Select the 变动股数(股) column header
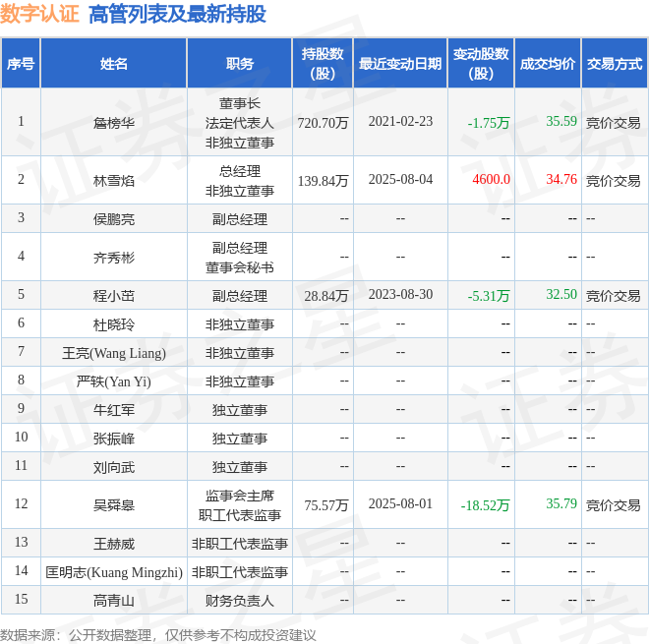 (481, 64)
